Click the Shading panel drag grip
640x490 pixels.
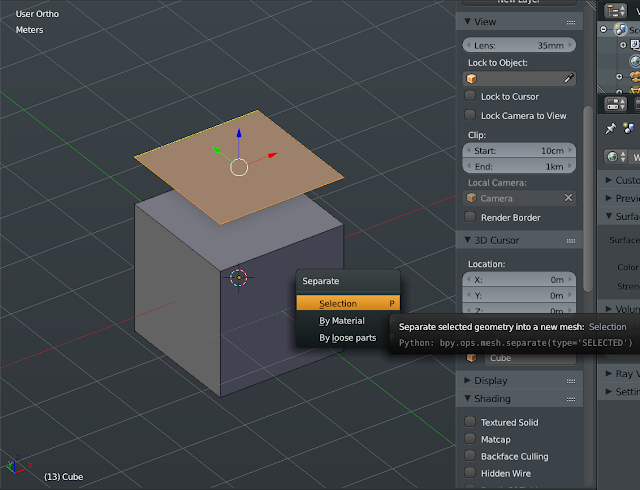click(x=571, y=399)
